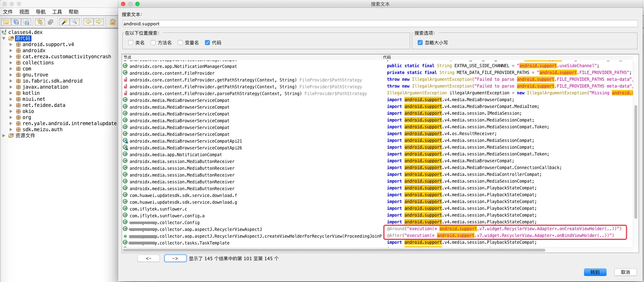Viewport: 644px width, 282px height.
Task: Click the 搜索文本 input containing android.support
Action: pos(380,24)
